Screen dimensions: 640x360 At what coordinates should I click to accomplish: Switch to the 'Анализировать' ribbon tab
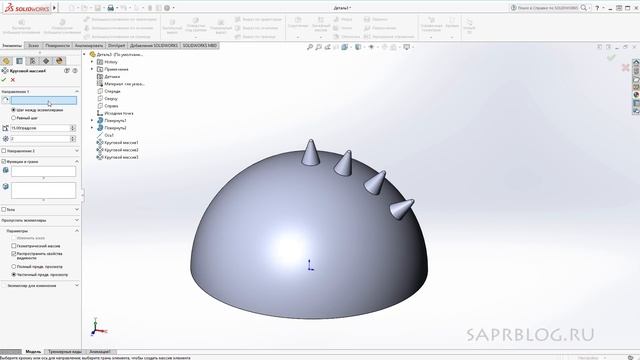point(89,46)
